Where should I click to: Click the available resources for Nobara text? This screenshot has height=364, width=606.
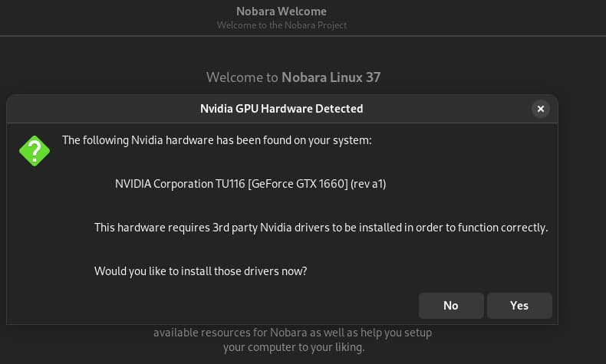(x=292, y=333)
